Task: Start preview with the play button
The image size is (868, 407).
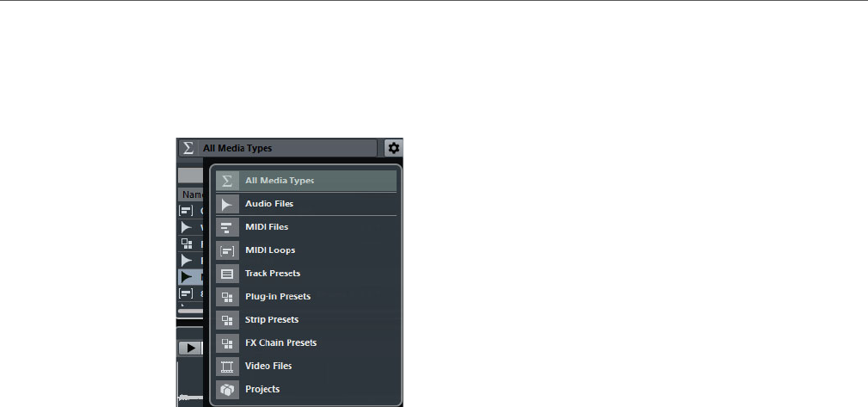Action: (190, 348)
